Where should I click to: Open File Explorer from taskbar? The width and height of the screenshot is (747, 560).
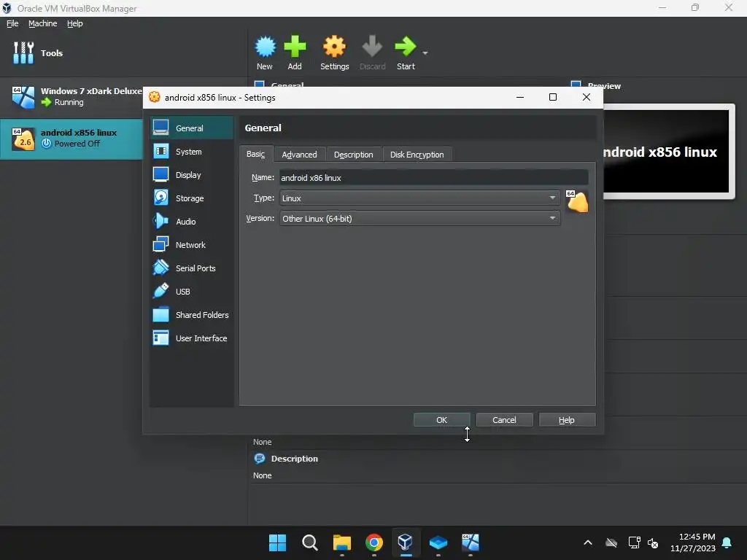click(341, 542)
